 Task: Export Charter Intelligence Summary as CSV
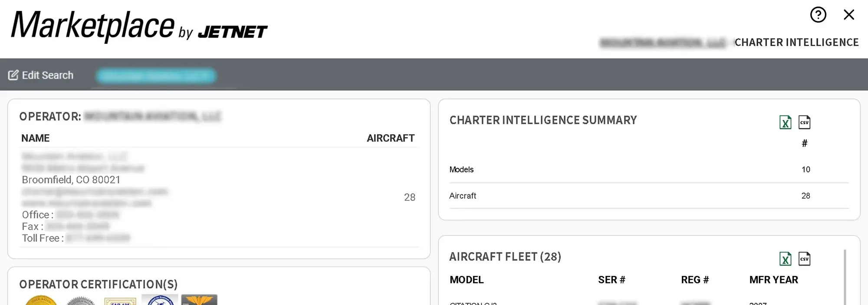point(805,122)
